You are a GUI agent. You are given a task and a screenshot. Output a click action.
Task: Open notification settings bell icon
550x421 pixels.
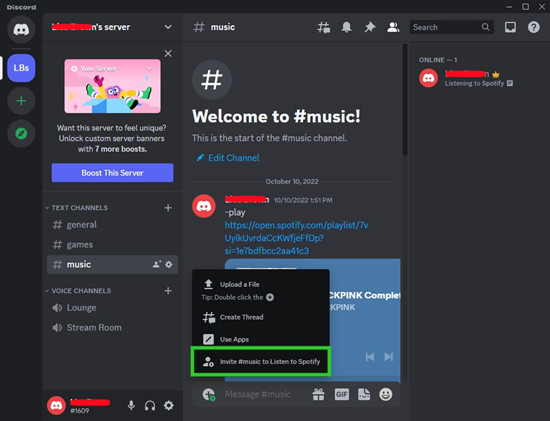coord(347,27)
